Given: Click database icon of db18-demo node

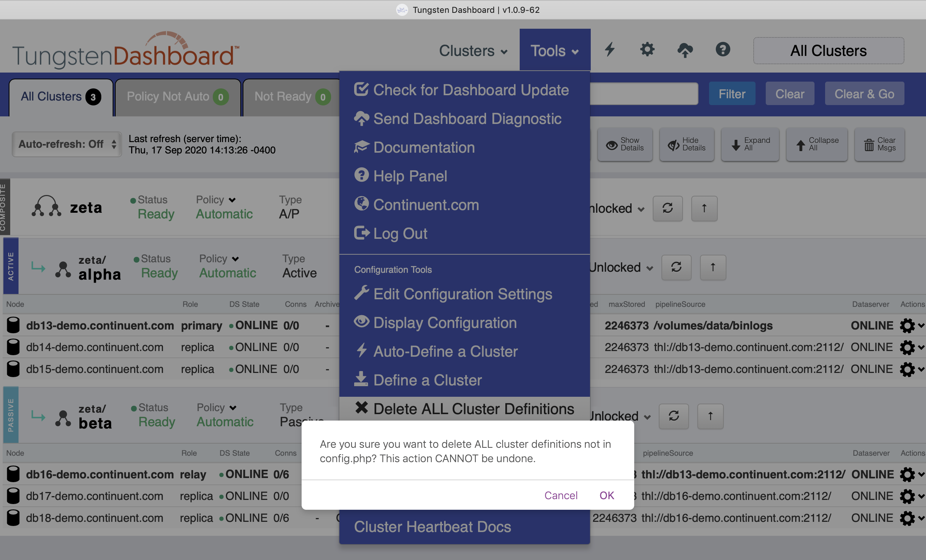Looking at the screenshot, I should [x=13, y=518].
